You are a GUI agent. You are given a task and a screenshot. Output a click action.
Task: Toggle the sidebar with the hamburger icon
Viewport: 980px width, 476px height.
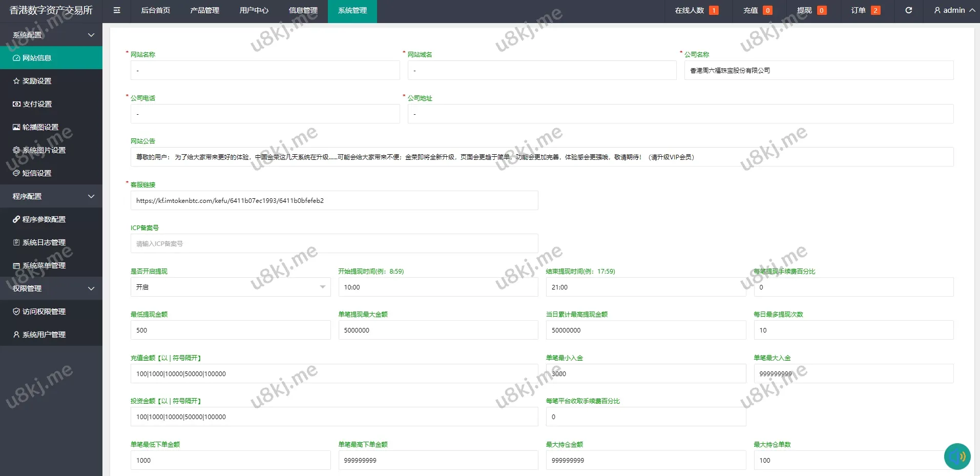tap(116, 10)
